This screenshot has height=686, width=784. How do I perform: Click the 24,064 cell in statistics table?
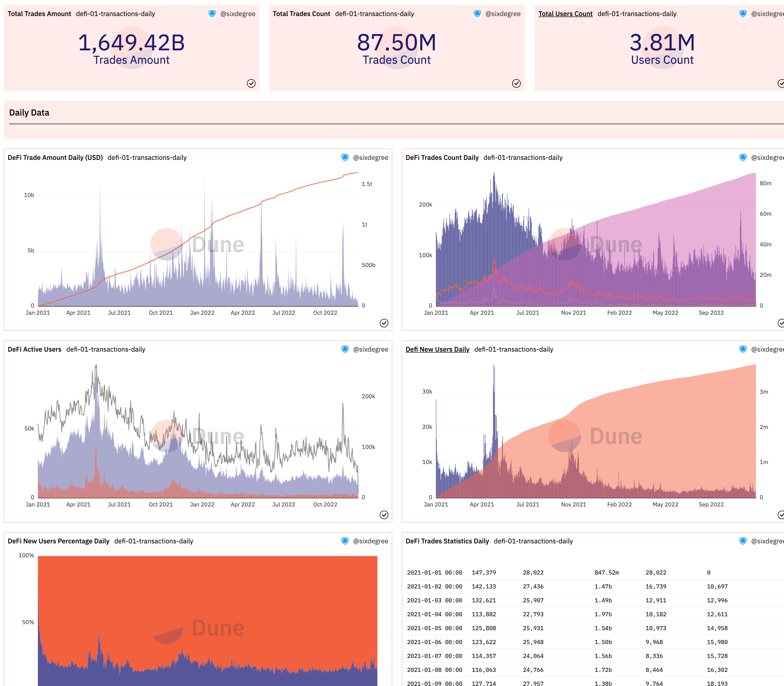[533, 656]
